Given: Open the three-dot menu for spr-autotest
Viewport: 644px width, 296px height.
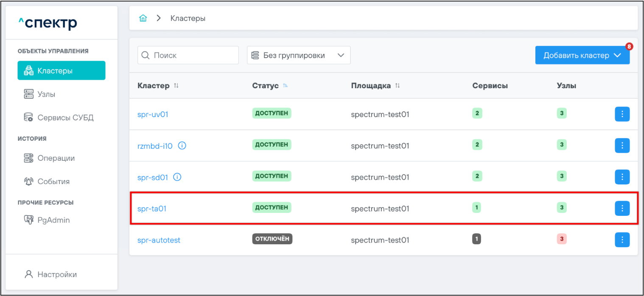Looking at the screenshot, I should coord(622,240).
